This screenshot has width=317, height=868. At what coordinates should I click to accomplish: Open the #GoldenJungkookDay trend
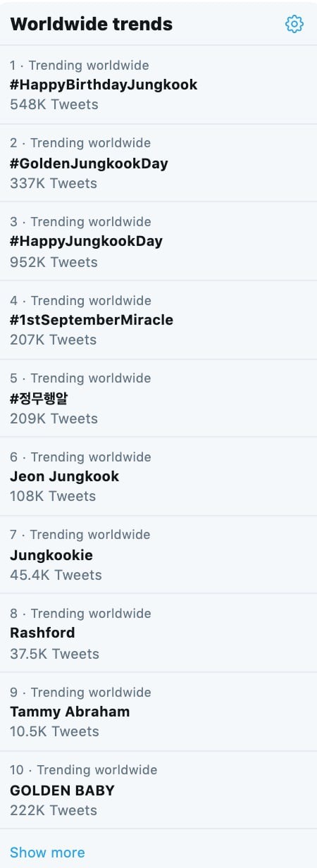pyautogui.click(x=158, y=163)
